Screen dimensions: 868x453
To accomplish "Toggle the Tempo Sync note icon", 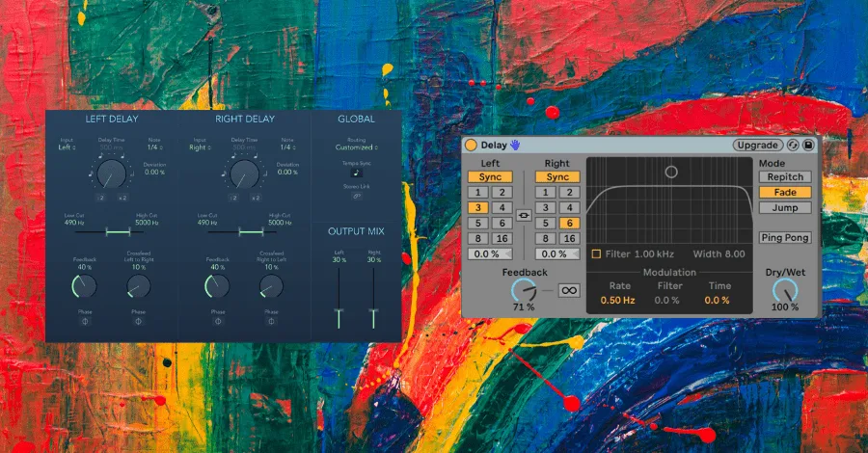I will [x=357, y=173].
